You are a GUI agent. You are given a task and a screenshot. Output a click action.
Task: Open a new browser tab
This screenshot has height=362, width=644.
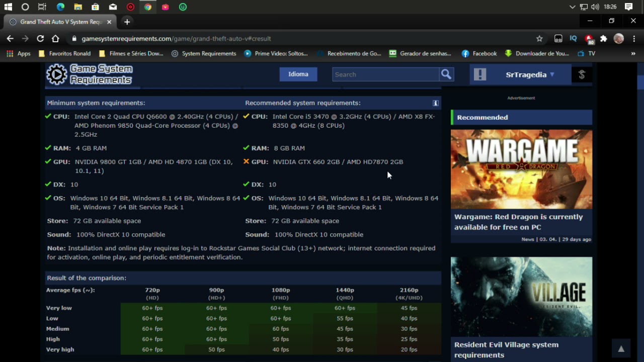pyautogui.click(x=127, y=22)
